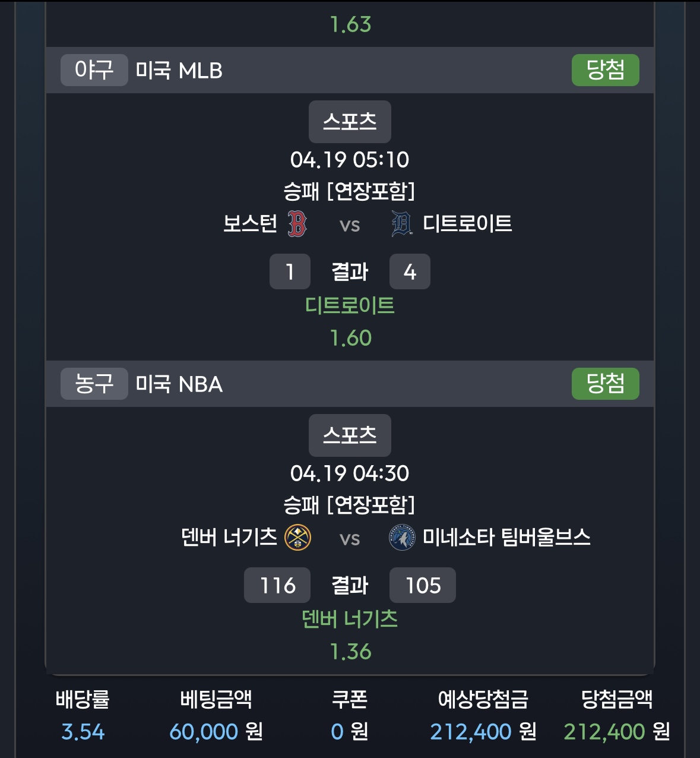Viewport: 700px width, 758px height.
Task: Click the Denver Nuggets team logo
Action: pyautogui.click(x=297, y=538)
